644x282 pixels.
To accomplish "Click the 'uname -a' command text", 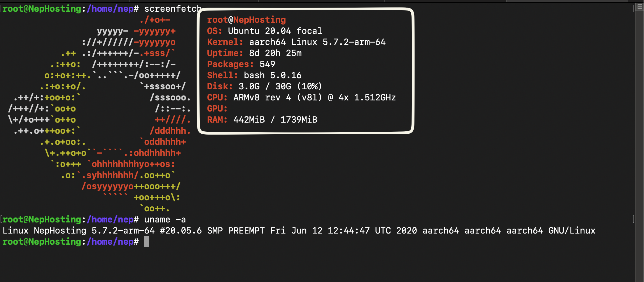I will pyautogui.click(x=165, y=220).
